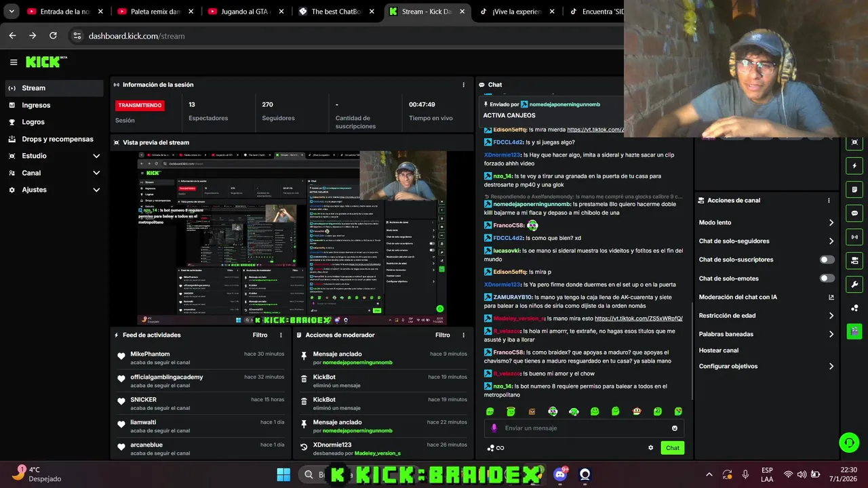Image resolution: width=868 pixels, height=488 pixels.
Task: Open the notes document icon in right sidebar
Action: pyautogui.click(x=854, y=190)
